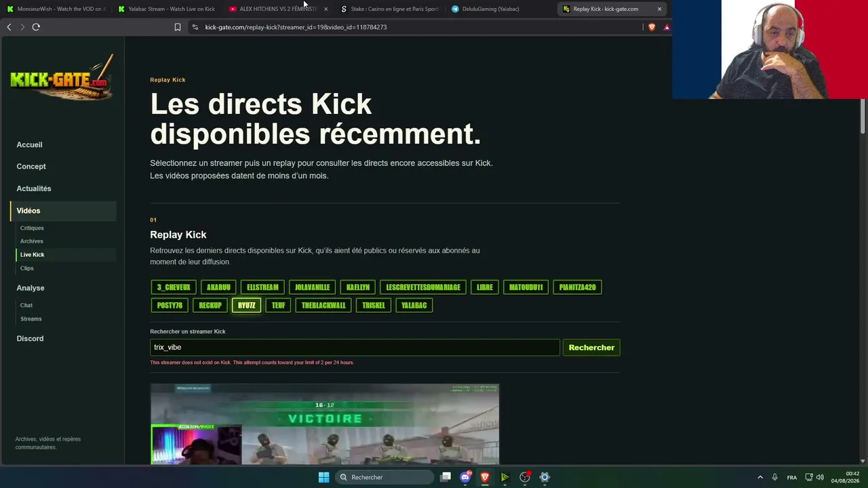Select streamer 3_CHEVEUX
Viewport: 868px width, 488px height.
(x=174, y=287)
